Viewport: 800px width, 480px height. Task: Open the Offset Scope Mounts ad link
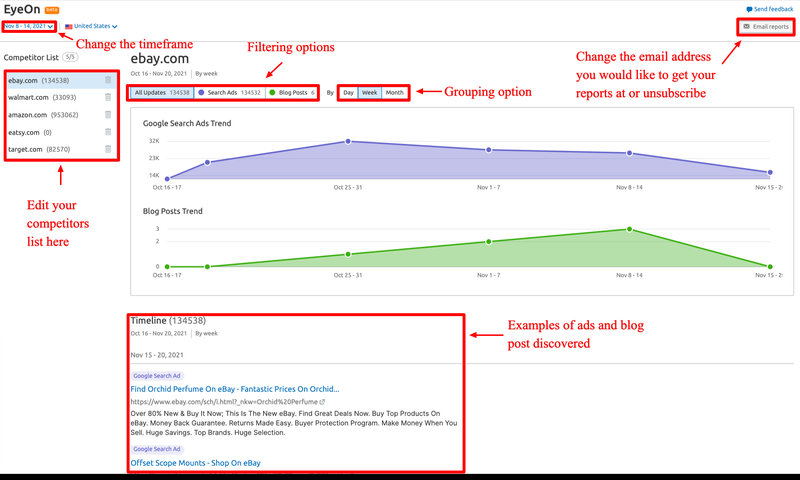pyautogui.click(x=195, y=463)
